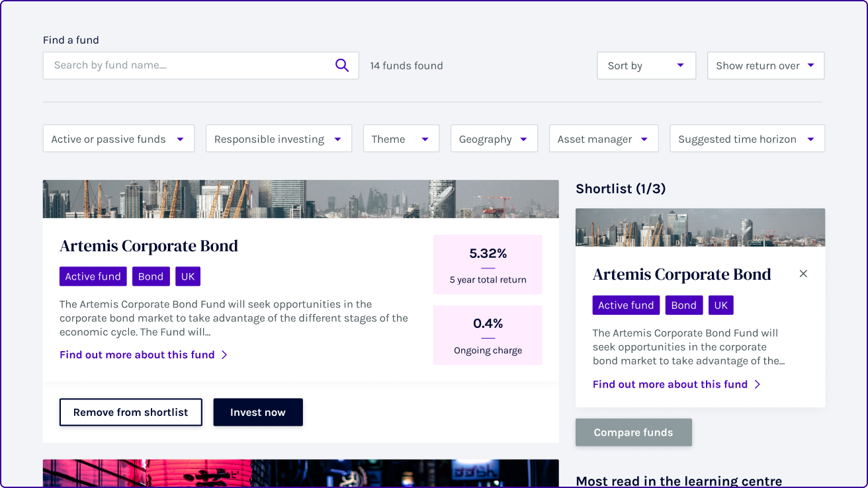Click the skyline image on the shortlist card

tap(700, 227)
